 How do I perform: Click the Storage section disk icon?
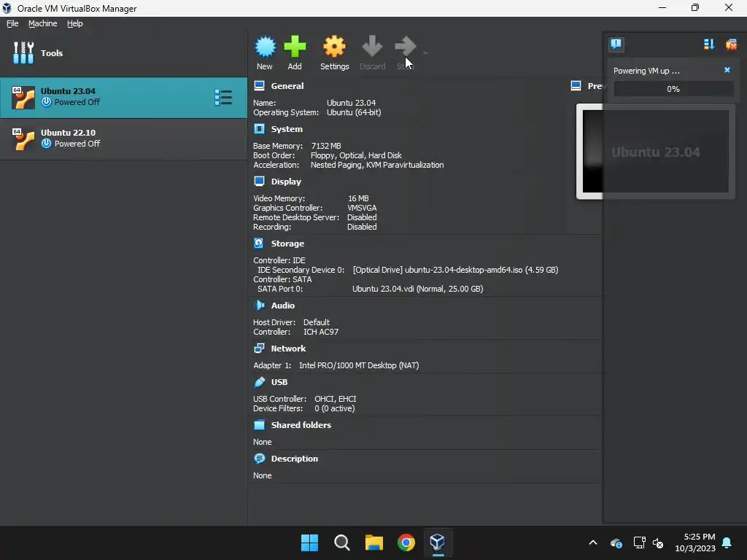coord(259,244)
